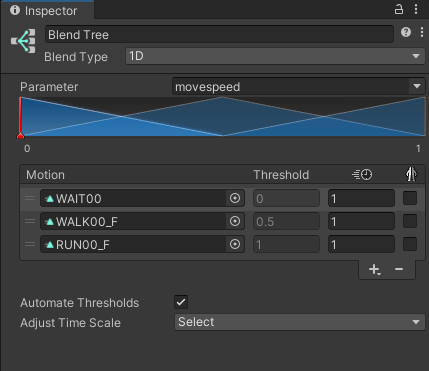Grab the RUN00_F row reorder handle
Image resolution: width=429 pixels, height=371 pixels.
30,244
